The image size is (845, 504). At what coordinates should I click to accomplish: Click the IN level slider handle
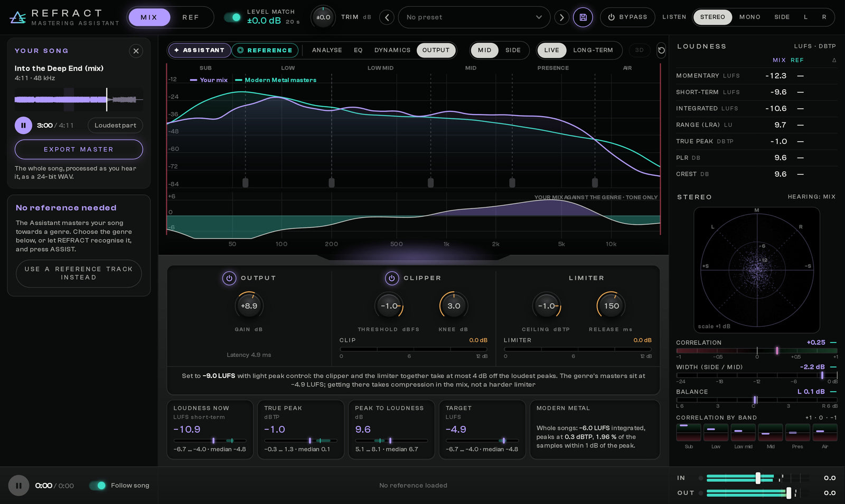click(758, 478)
